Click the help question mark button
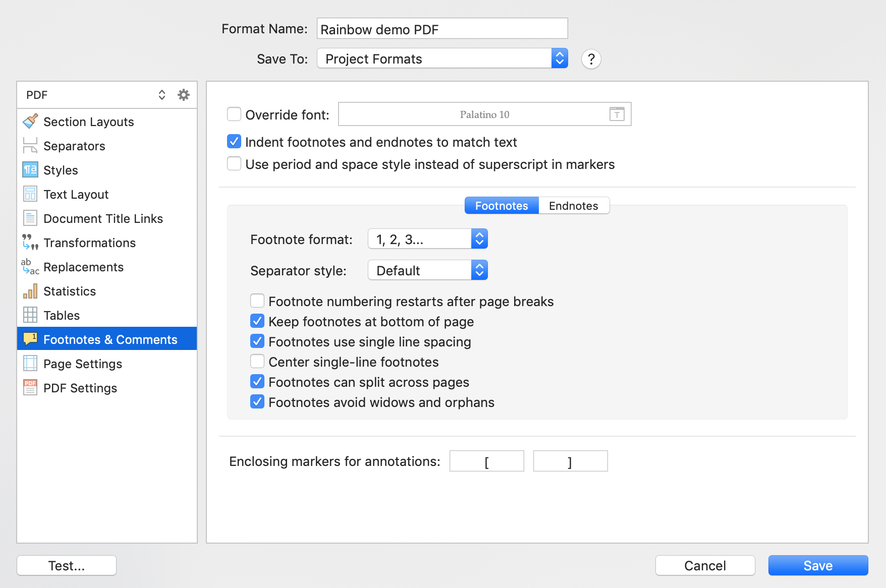 [591, 59]
